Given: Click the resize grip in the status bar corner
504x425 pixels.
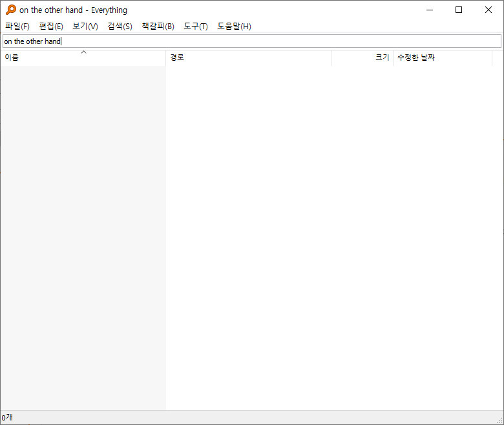Looking at the screenshot, I should coord(500,420).
